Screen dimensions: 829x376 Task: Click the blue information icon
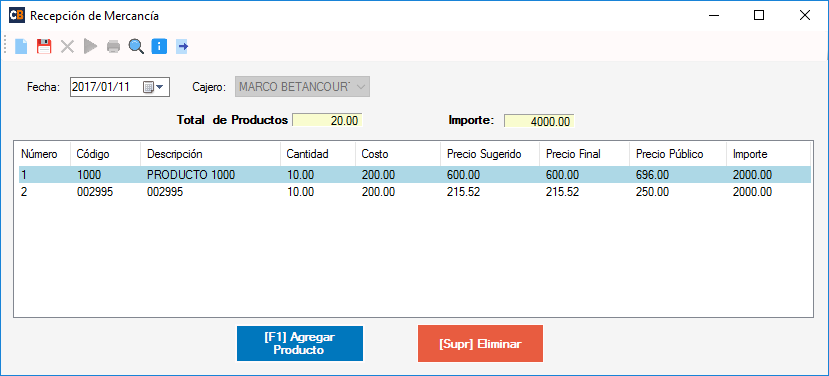[159, 47]
